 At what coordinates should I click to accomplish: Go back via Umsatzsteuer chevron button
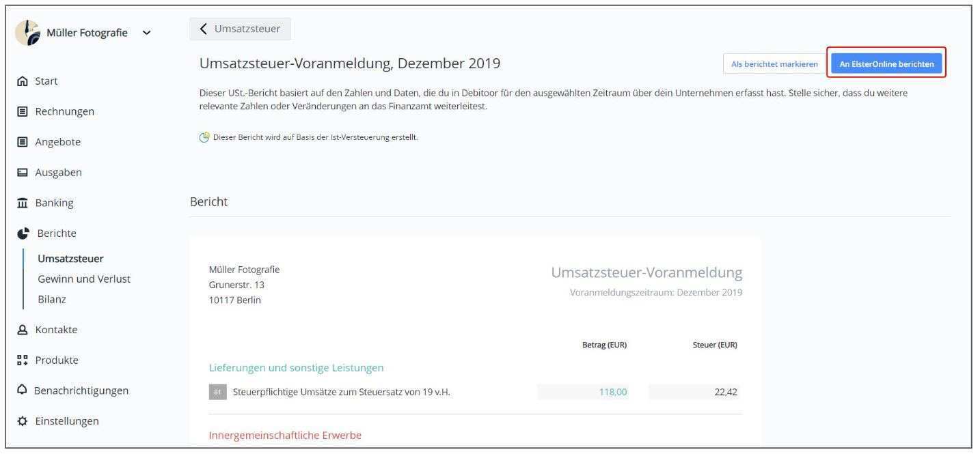click(x=240, y=29)
